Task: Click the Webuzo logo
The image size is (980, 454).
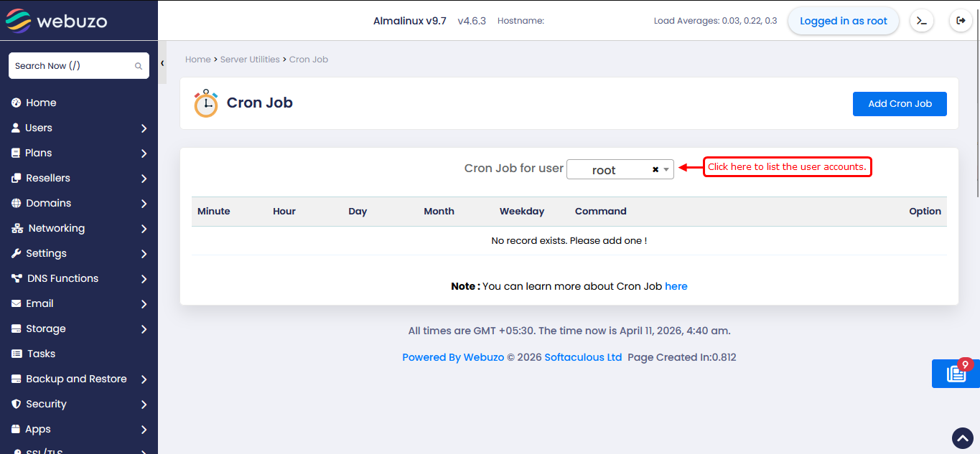Action: [57, 21]
